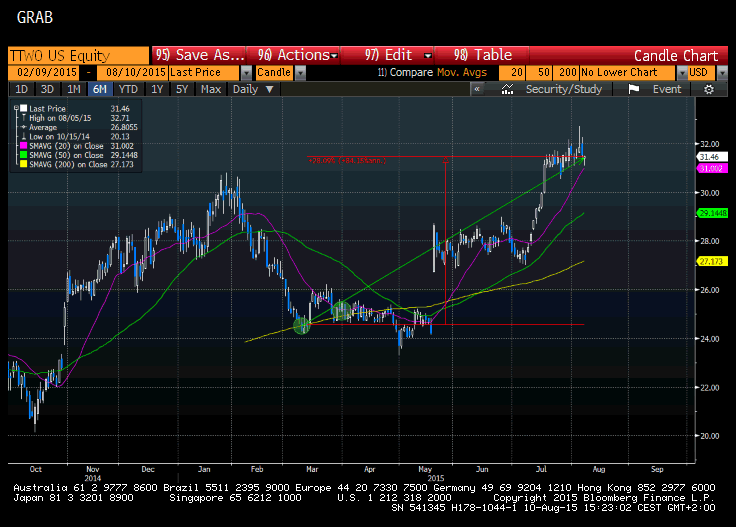Click the Event flag icon
Screen dimensions: 736x527
(x=634, y=89)
